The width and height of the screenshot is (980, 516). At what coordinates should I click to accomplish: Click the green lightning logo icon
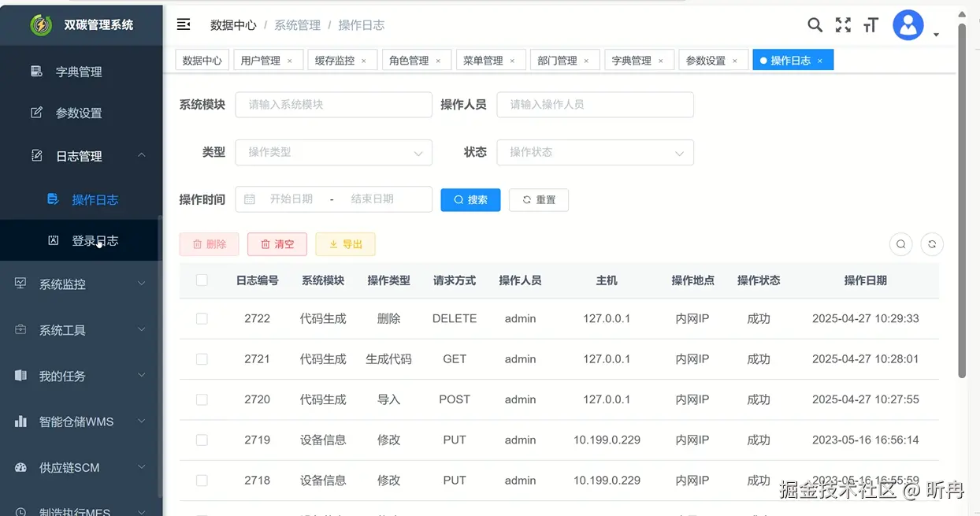pyautogui.click(x=41, y=24)
